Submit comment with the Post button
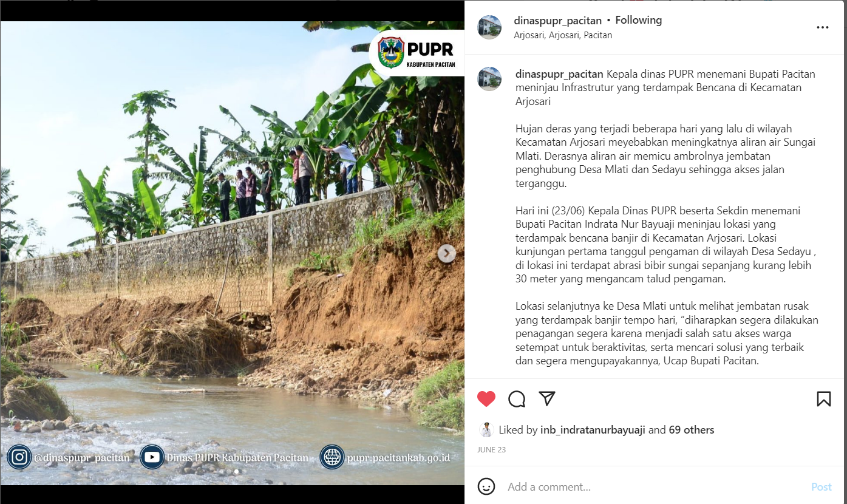This screenshot has width=847, height=504. [x=821, y=487]
